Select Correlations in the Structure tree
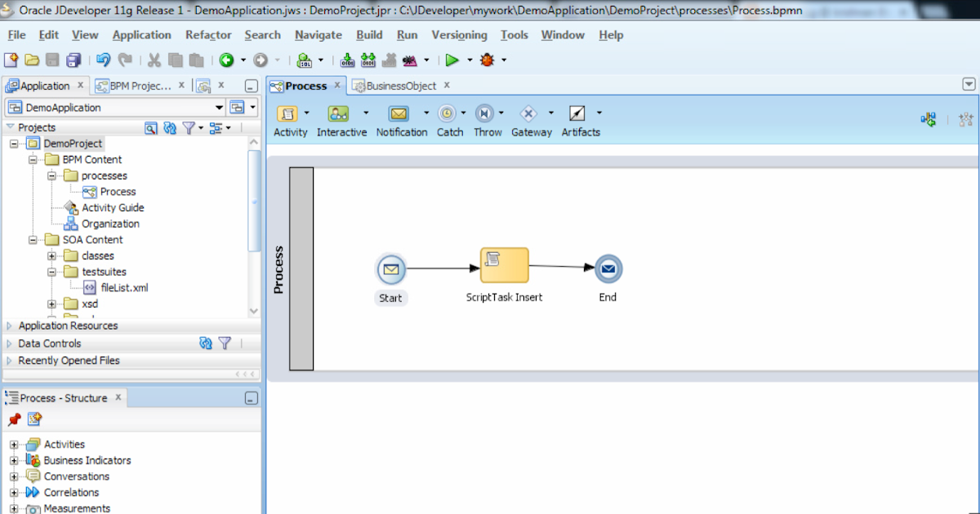980x514 pixels. 71,493
